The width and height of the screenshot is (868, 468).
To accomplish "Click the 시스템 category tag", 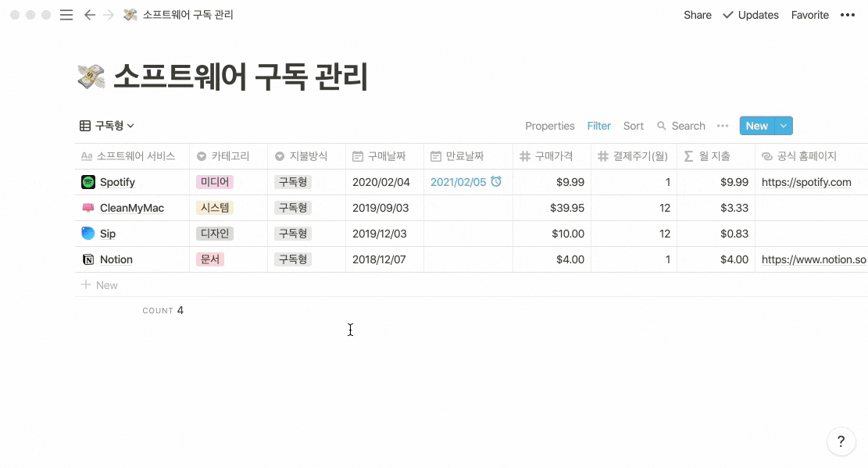I will tap(215, 208).
